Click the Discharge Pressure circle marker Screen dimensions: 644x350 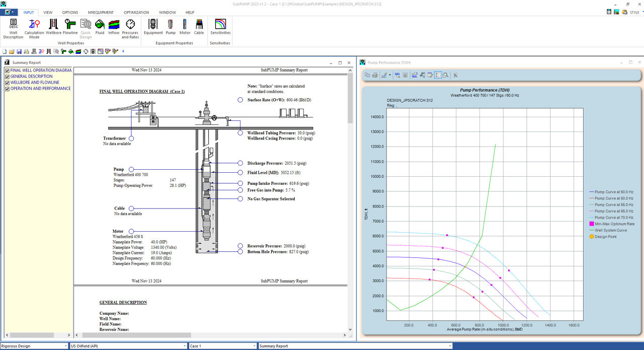click(240, 163)
